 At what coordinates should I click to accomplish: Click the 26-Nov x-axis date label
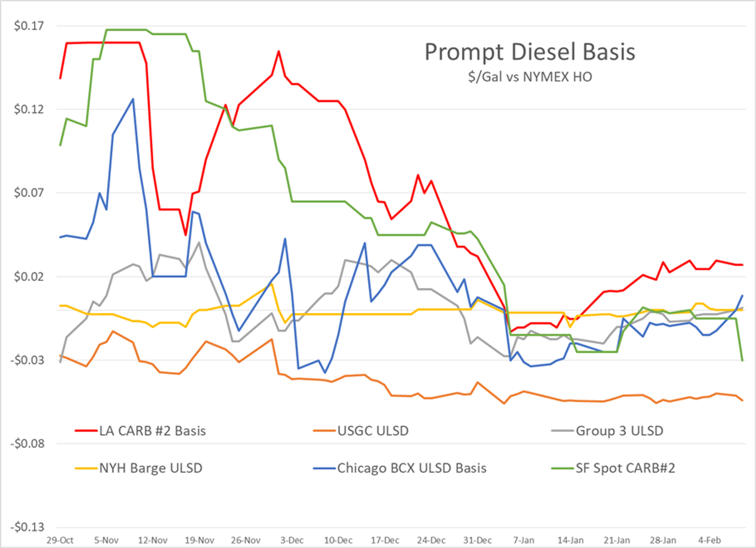point(246,540)
